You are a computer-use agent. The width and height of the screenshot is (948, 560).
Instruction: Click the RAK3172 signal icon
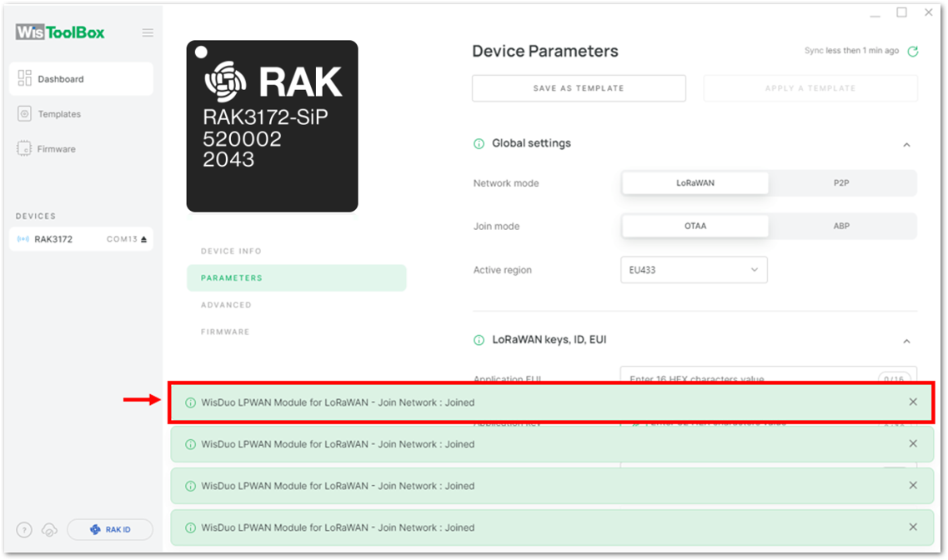pos(23,239)
